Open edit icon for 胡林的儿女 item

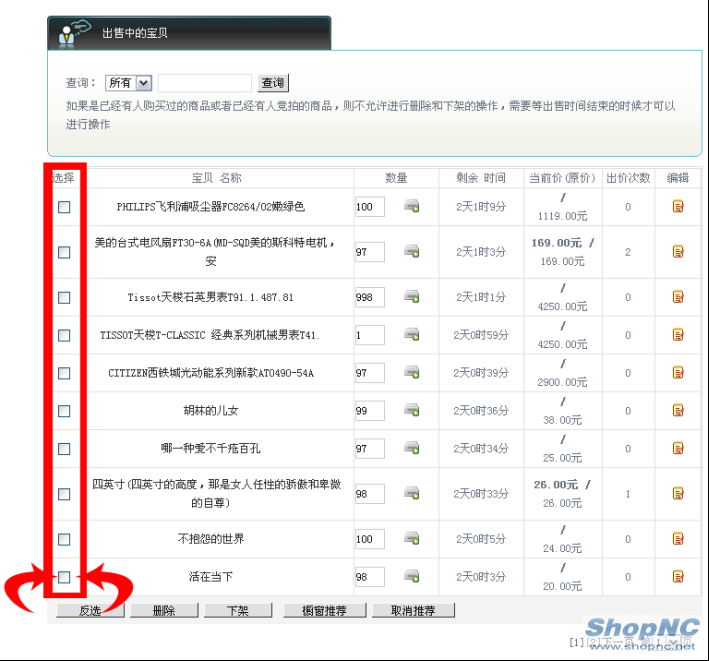pyautogui.click(x=678, y=411)
